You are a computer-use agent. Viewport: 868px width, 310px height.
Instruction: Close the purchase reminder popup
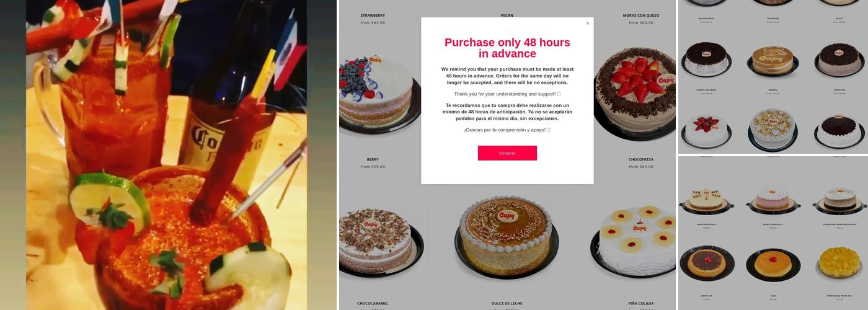click(x=588, y=24)
